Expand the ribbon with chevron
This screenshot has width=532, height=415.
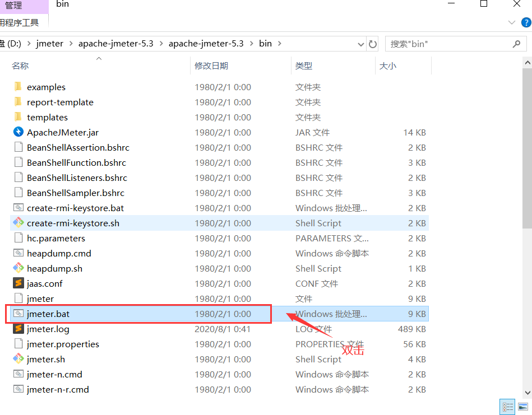click(x=512, y=23)
